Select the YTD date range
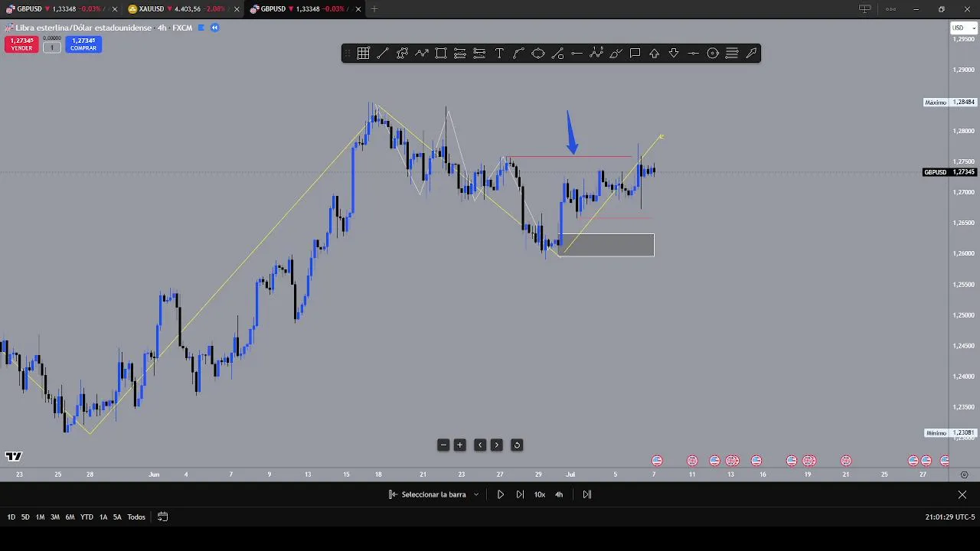The height and width of the screenshot is (551, 980). point(87,517)
